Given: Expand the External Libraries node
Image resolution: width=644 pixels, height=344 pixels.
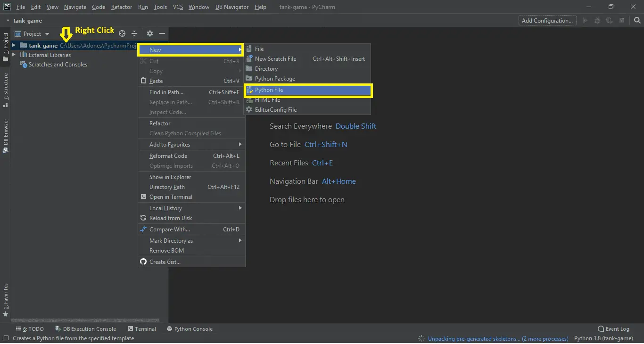Looking at the screenshot, I should (14, 55).
